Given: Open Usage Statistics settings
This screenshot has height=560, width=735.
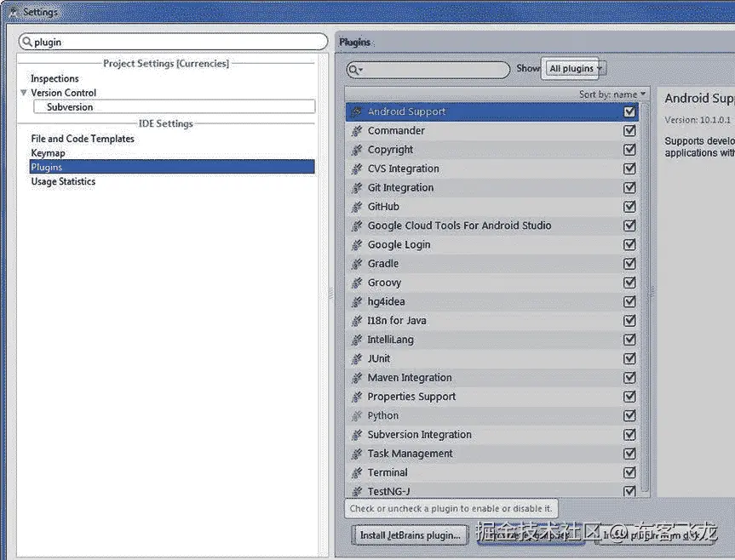Looking at the screenshot, I should tap(63, 181).
